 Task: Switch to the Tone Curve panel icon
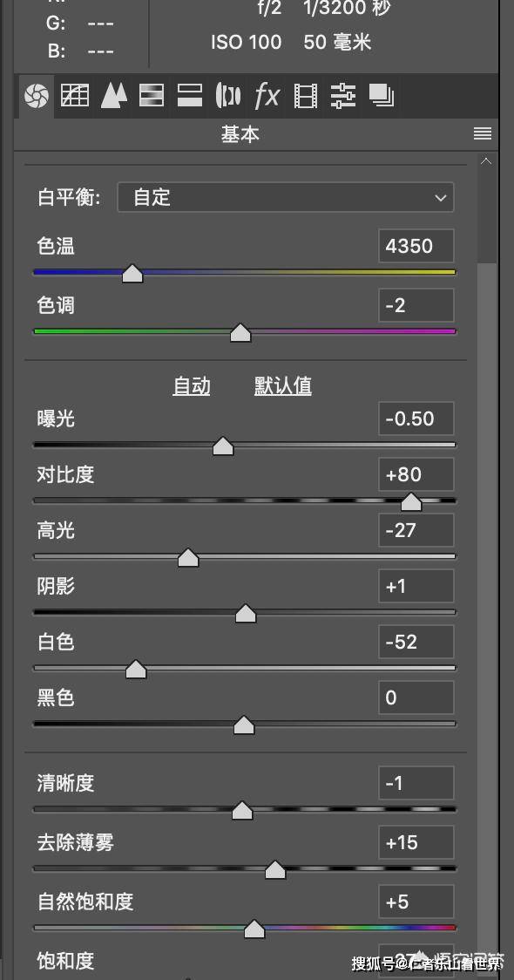pyautogui.click(x=75, y=95)
